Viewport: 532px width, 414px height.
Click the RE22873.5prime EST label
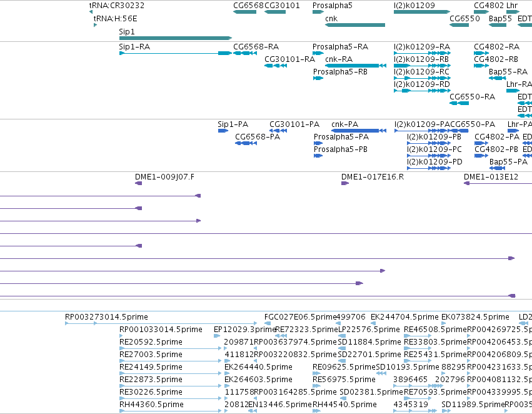point(151,380)
